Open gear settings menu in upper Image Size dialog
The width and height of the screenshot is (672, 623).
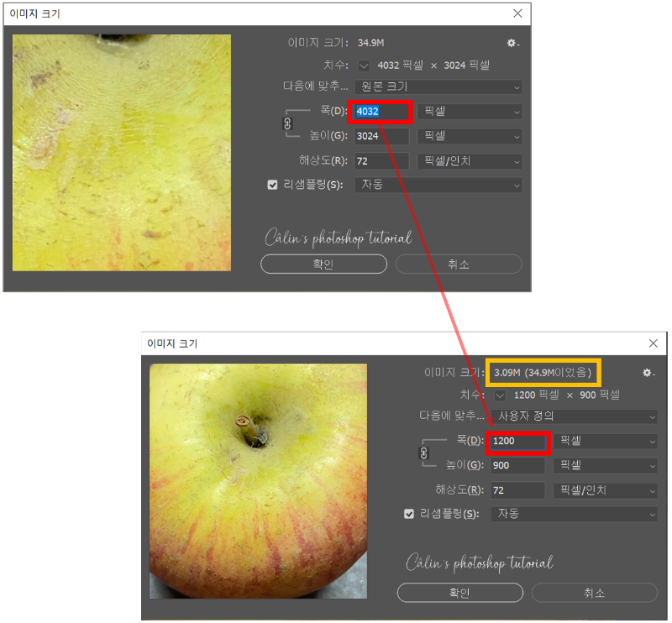512,43
